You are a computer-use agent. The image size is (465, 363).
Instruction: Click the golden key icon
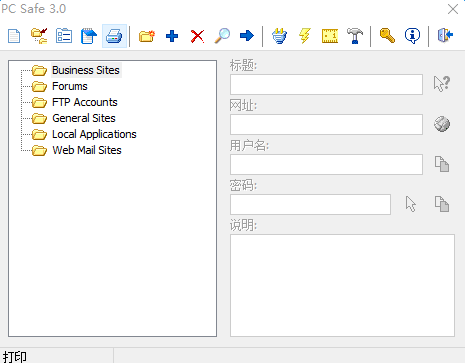387,35
